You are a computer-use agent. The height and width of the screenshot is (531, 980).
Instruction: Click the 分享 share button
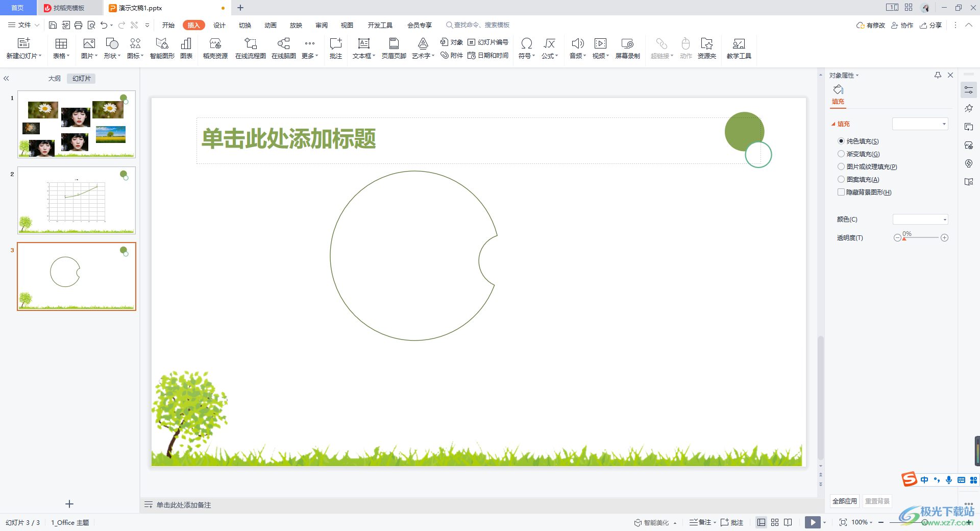(930, 25)
